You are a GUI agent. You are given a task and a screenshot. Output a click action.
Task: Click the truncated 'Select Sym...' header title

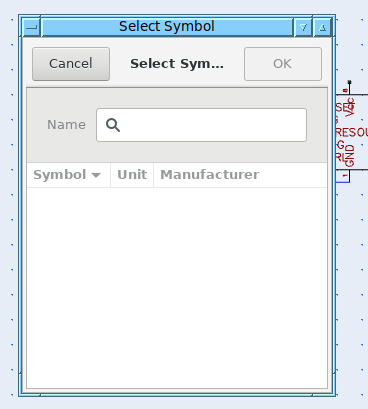click(x=177, y=64)
